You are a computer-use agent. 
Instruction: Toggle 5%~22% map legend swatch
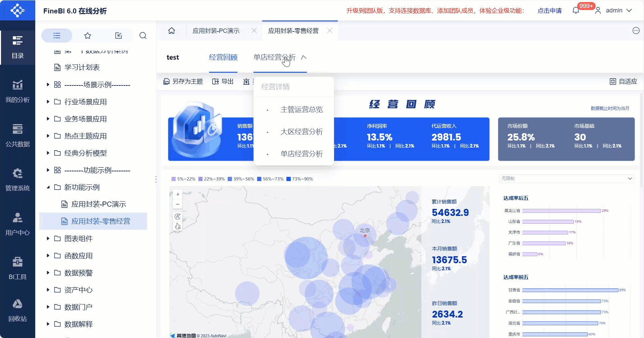coord(174,179)
